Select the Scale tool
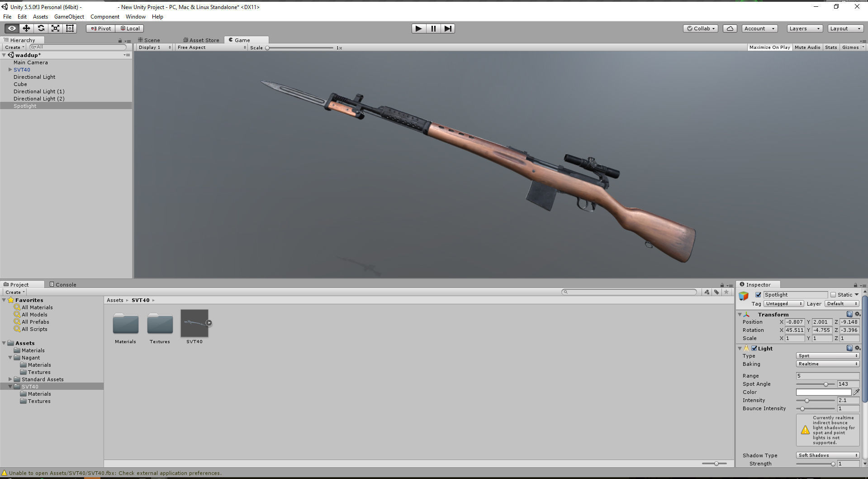Viewport: 868px width, 479px height. click(x=55, y=28)
